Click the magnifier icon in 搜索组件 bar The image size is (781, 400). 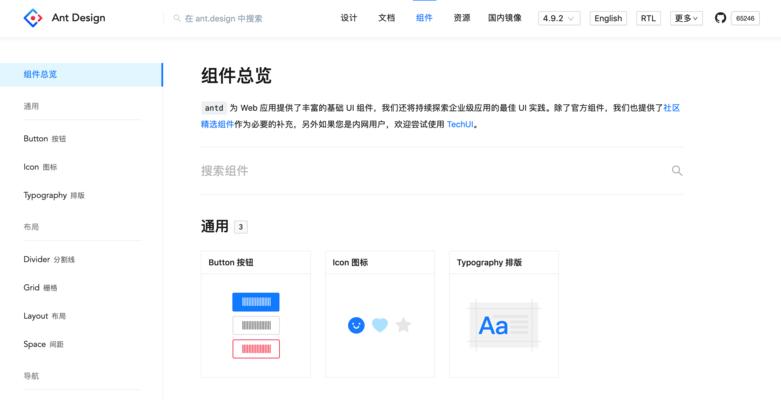point(677,171)
